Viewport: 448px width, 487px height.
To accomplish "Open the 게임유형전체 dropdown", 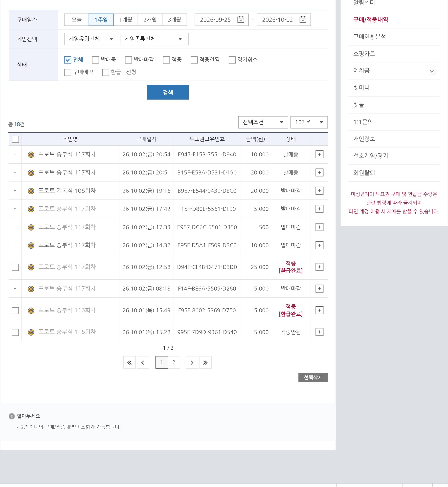I will tap(91, 39).
